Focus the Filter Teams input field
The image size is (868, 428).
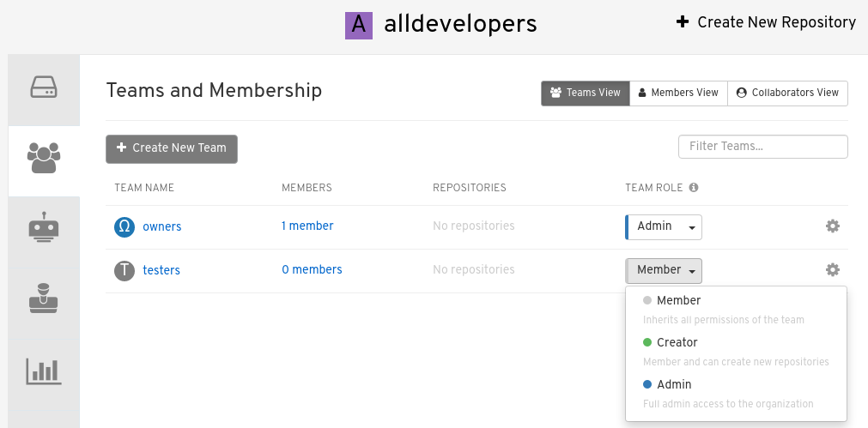[762, 147]
